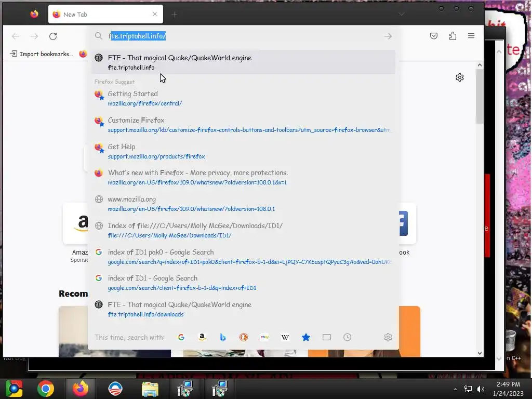The height and width of the screenshot is (399, 532).
Task: Expand the list all tabs chevron
Action: tap(402, 14)
